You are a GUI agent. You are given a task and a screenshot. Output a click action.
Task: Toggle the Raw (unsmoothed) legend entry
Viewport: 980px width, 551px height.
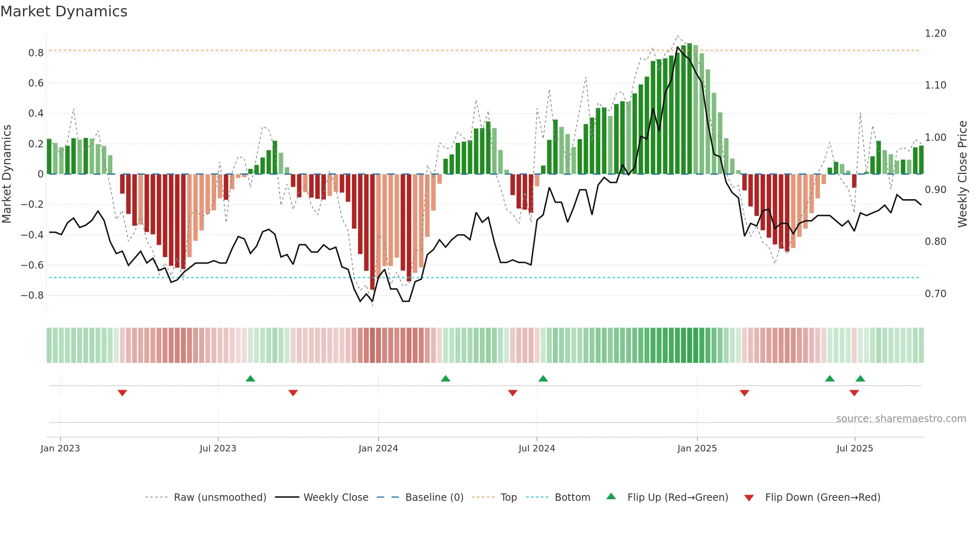click(205, 497)
